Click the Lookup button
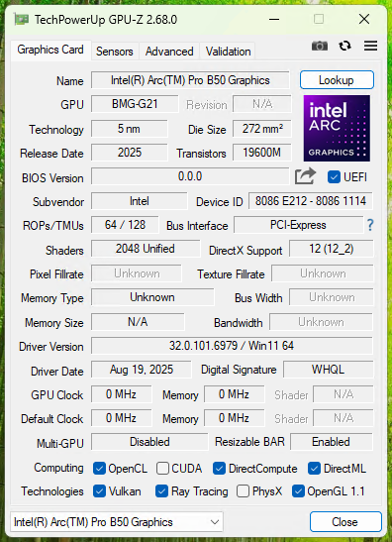Image resolution: width=392 pixels, height=542 pixels. pyautogui.click(x=337, y=80)
